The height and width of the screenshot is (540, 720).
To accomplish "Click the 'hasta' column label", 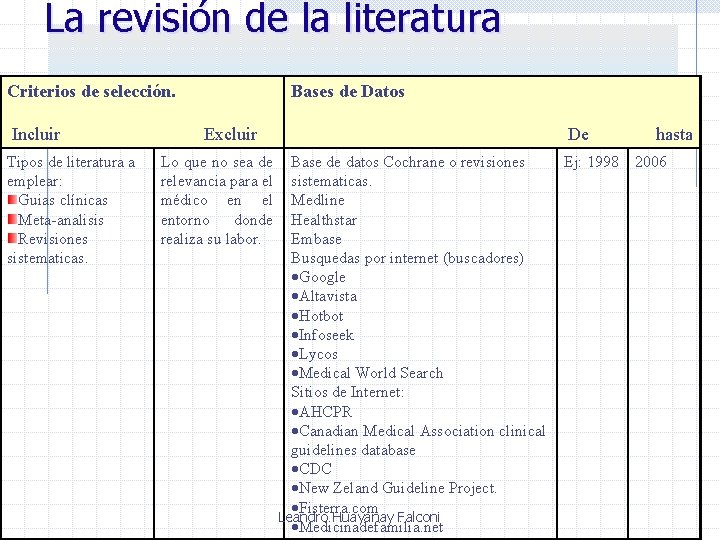I will (x=674, y=134).
